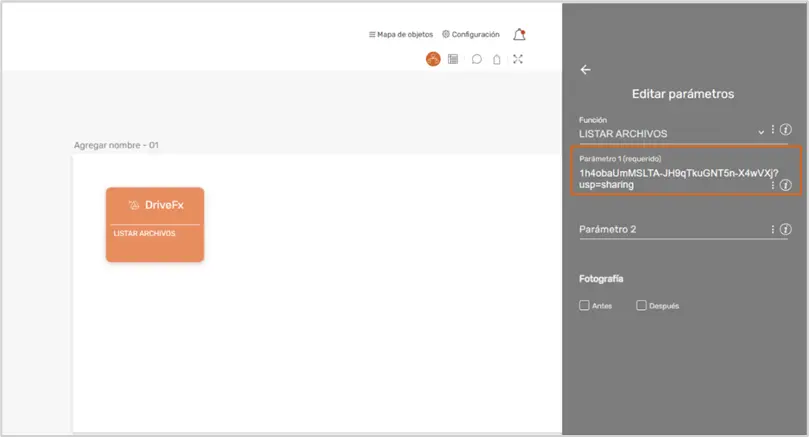Screen dimensions: 809x437
Task: Click the DriveFx icon on the card
Action: pyautogui.click(x=134, y=205)
